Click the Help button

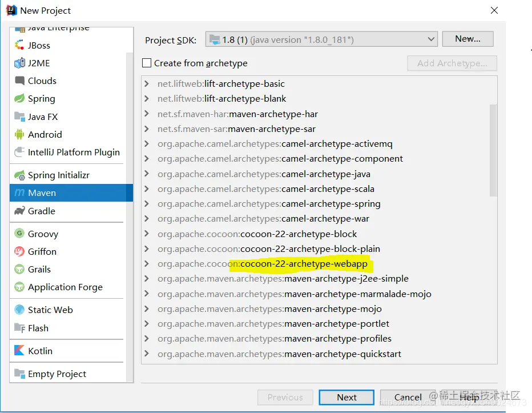tap(469, 398)
